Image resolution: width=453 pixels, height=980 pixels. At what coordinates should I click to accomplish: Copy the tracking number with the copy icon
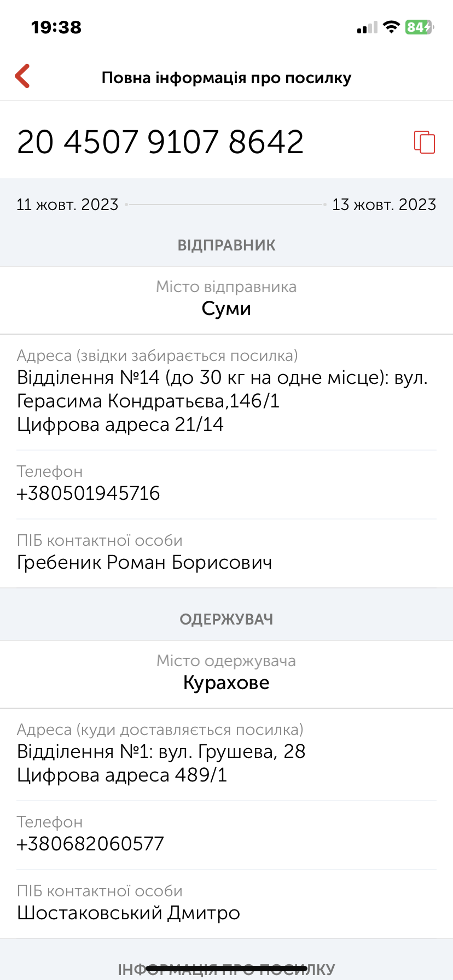424,142
